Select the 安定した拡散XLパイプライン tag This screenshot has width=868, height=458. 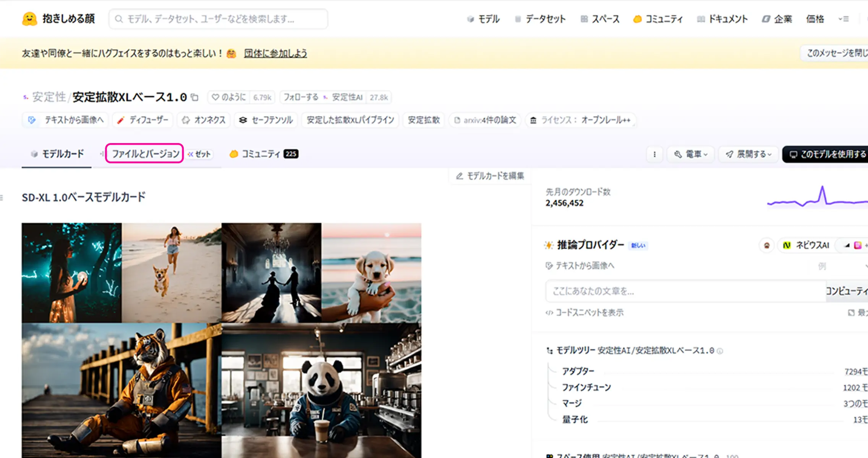point(350,120)
